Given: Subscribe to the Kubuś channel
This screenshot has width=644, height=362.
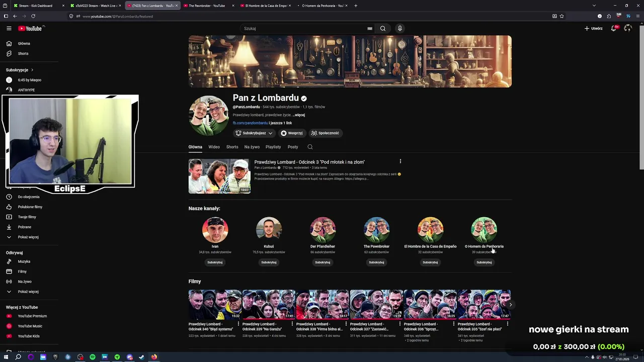Looking at the screenshot, I should 269,262.
